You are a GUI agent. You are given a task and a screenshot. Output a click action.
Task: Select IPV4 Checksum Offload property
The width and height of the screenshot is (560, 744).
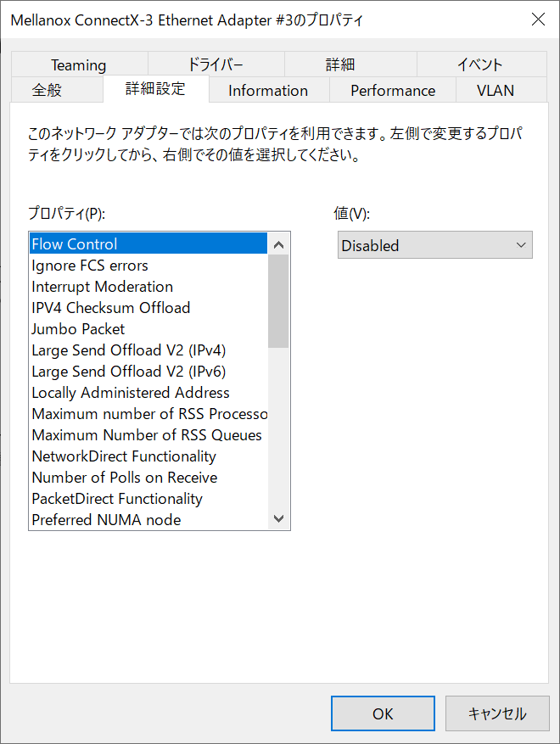point(148,307)
